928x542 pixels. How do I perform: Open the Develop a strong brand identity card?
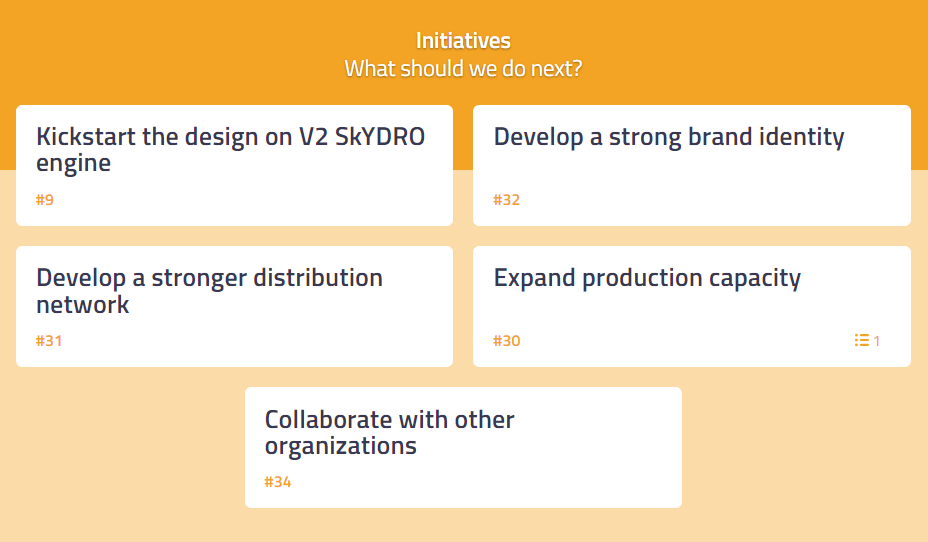tap(692, 166)
